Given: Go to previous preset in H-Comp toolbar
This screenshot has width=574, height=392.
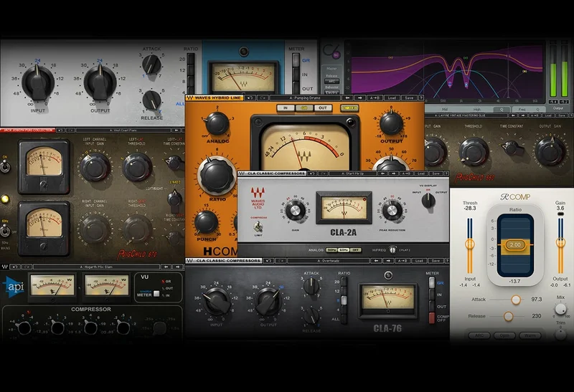Looking at the screenshot, I should pyautogui.click(x=348, y=98).
